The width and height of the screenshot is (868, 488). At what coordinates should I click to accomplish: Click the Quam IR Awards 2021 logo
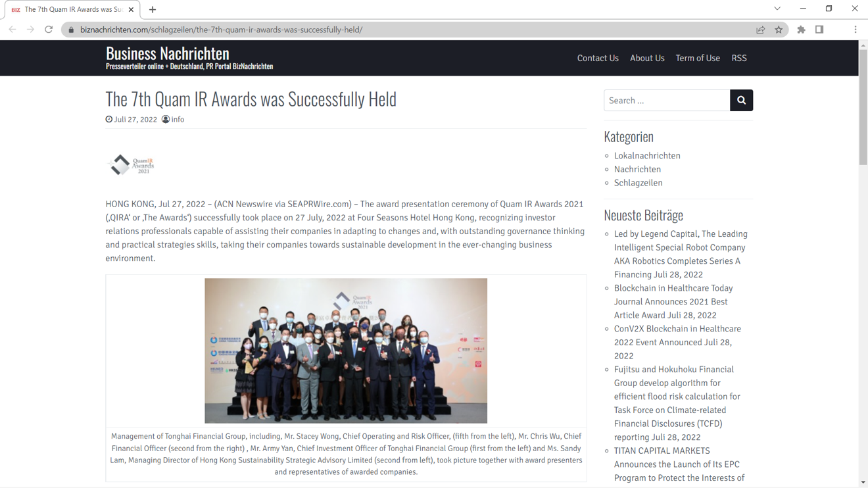pyautogui.click(x=132, y=164)
